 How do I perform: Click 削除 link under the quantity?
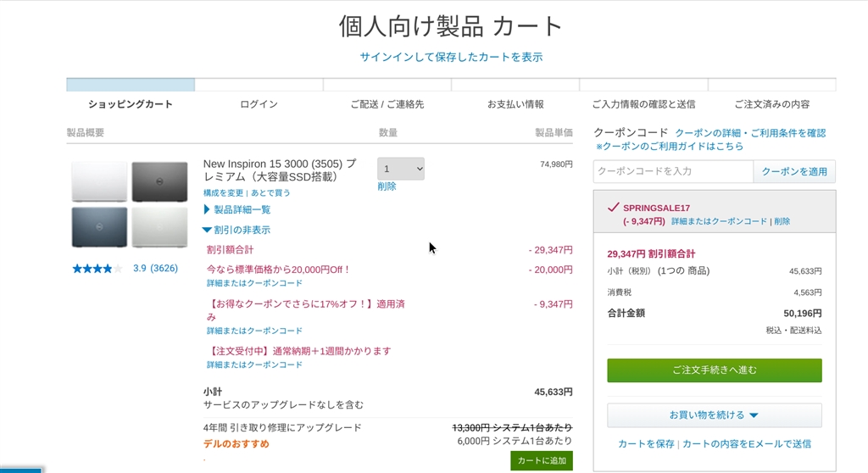coord(387,186)
